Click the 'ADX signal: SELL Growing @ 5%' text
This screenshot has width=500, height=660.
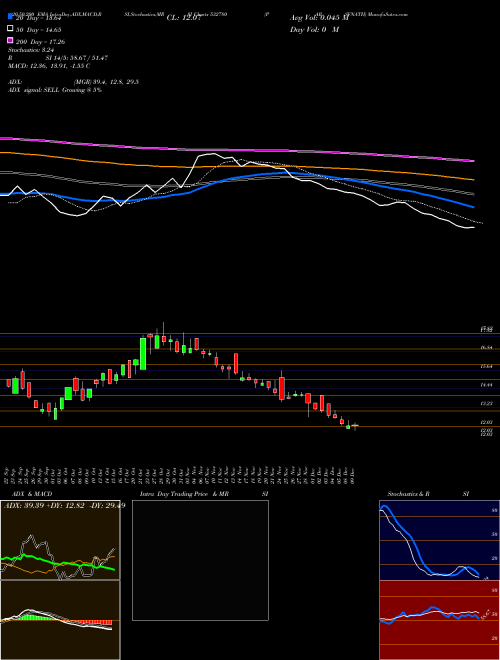(x=55, y=90)
